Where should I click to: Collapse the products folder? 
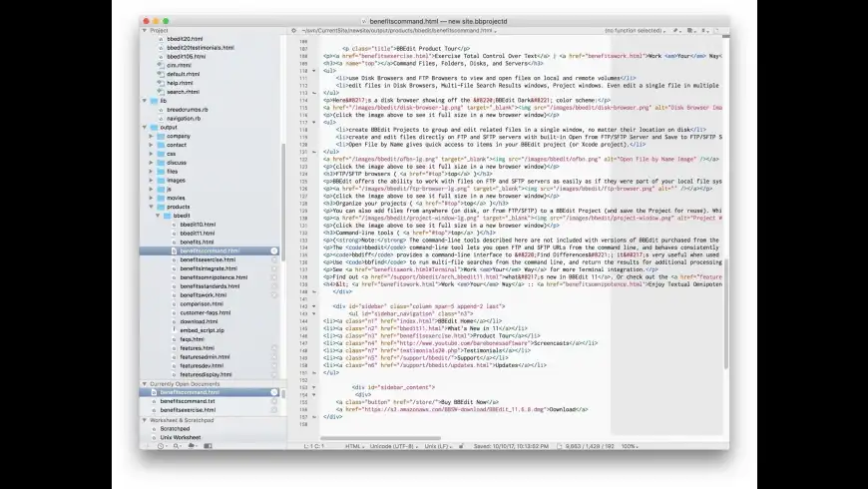click(151, 207)
